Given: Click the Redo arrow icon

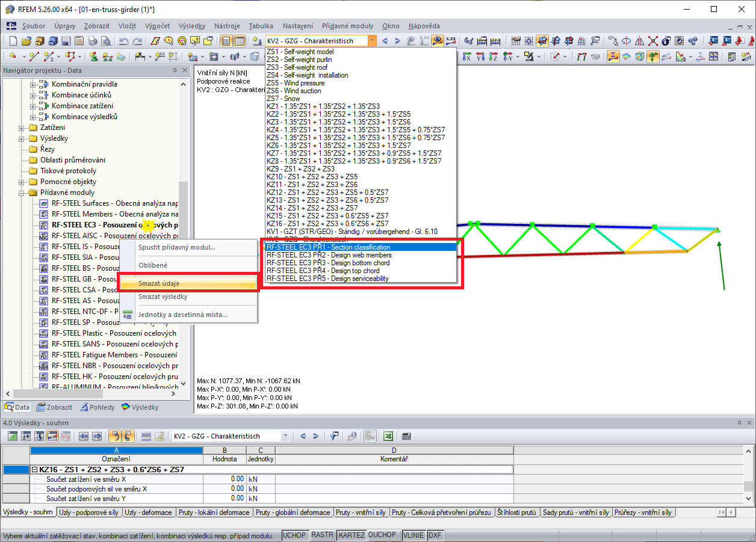Looking at the screenshot, I should (137, 41).
